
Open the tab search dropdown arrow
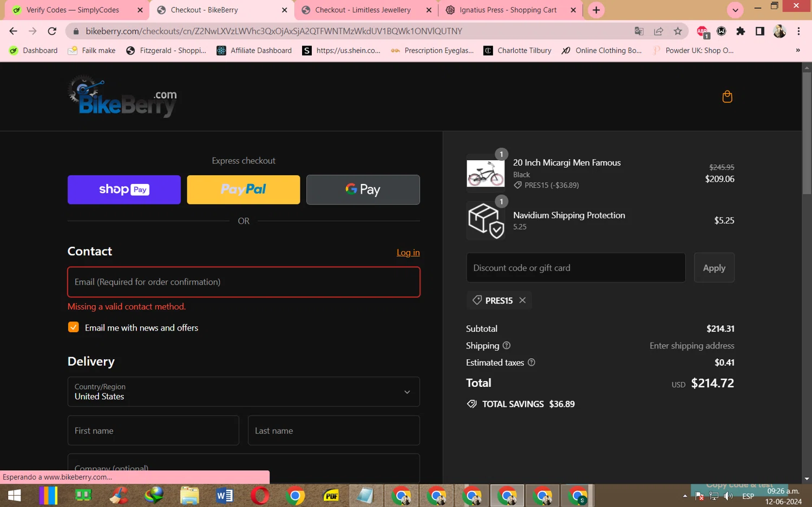coord(735,10)
